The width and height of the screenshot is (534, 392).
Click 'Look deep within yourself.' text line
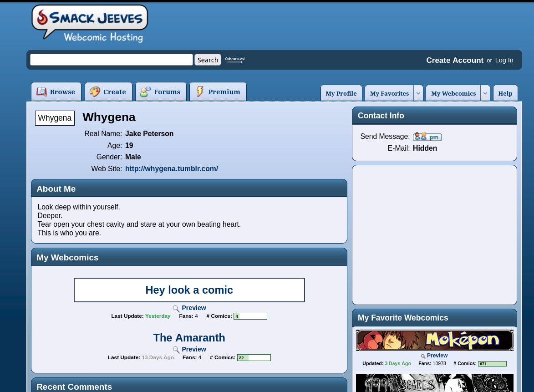point(79,207)
